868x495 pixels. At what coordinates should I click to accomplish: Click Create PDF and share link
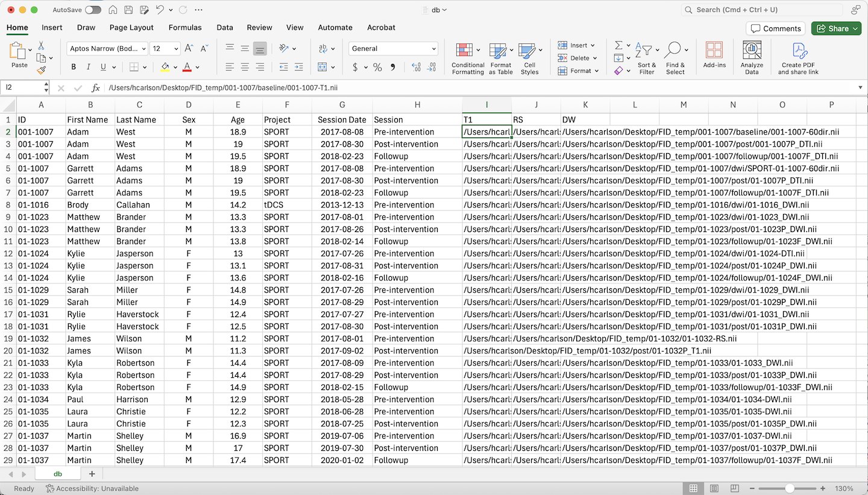(798, 58)
